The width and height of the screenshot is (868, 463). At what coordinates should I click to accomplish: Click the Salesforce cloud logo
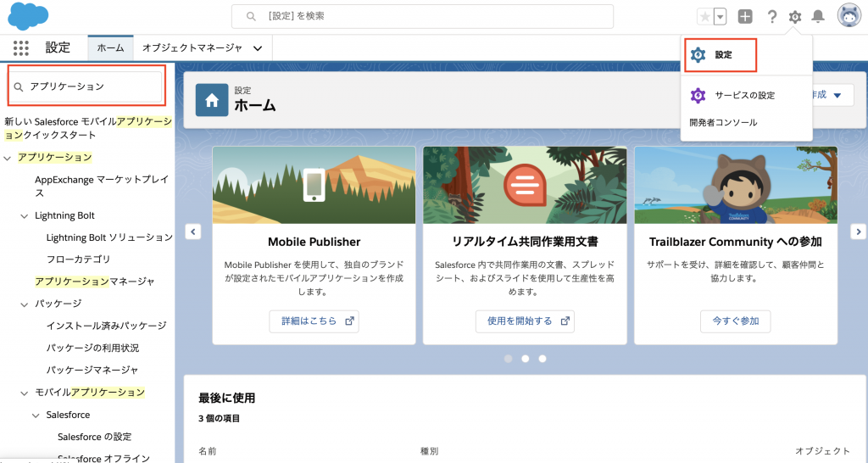click(x=28, y=15)
